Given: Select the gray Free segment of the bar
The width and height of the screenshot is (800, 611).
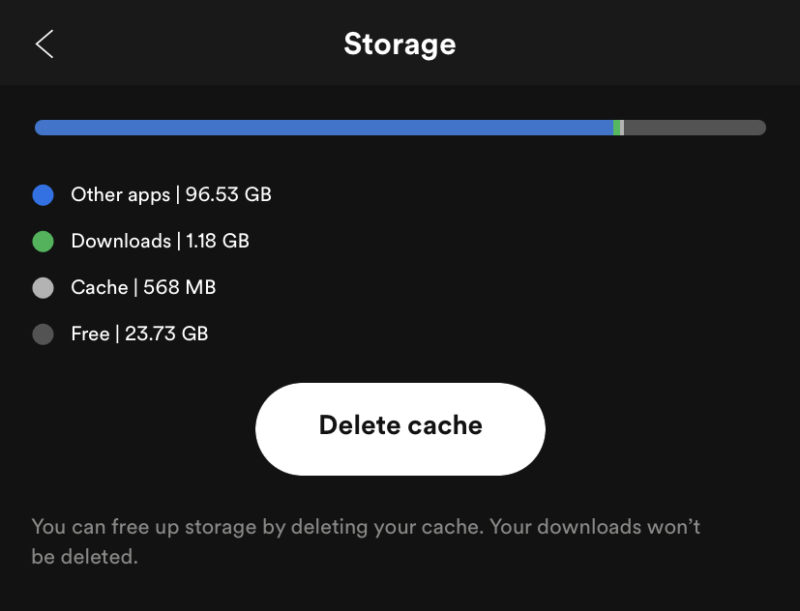Looking at the screenshot, I should (695, 127).
